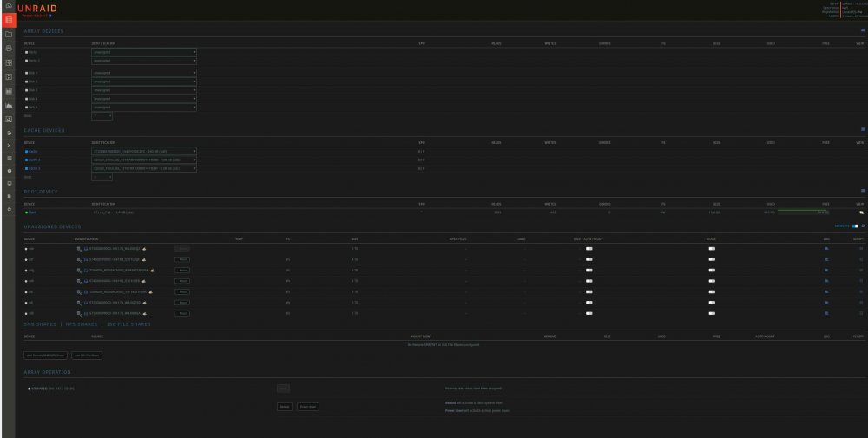The width and height of the screenshot is (868, 438).
Task: Click the Reboot button
Action: tap(285, 407)
